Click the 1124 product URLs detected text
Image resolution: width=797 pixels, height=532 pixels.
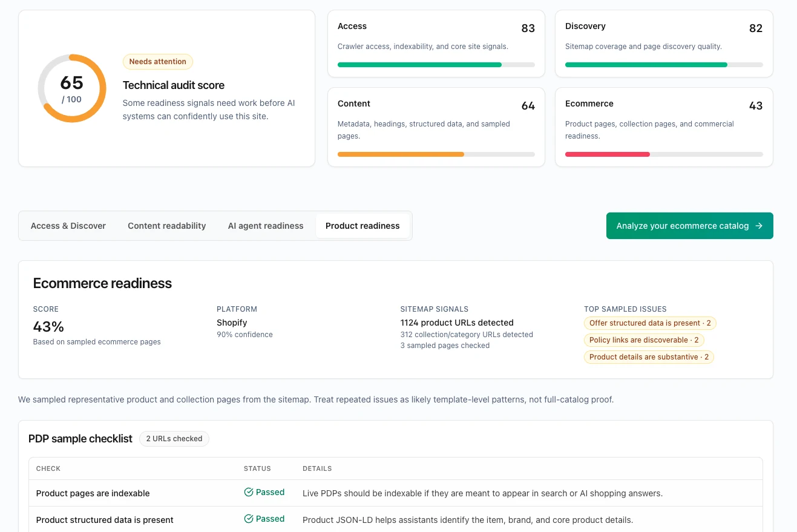[457, 323]
